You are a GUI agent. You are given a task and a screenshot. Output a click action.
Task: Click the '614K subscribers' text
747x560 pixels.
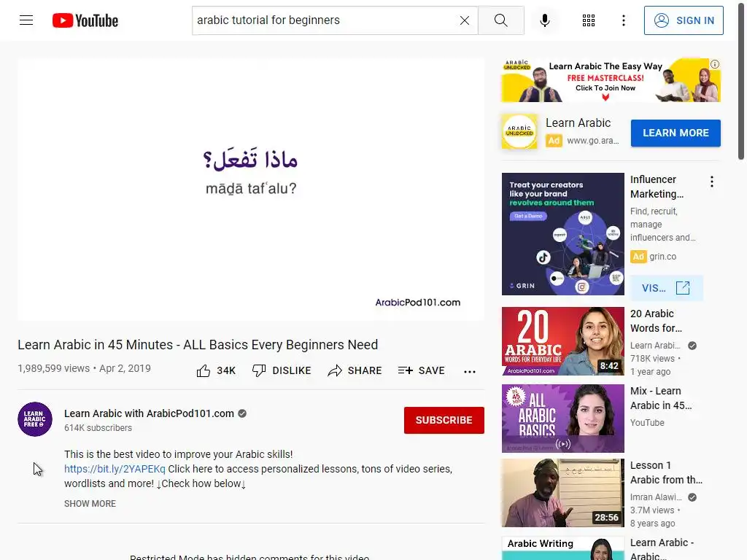pos(98,427)
